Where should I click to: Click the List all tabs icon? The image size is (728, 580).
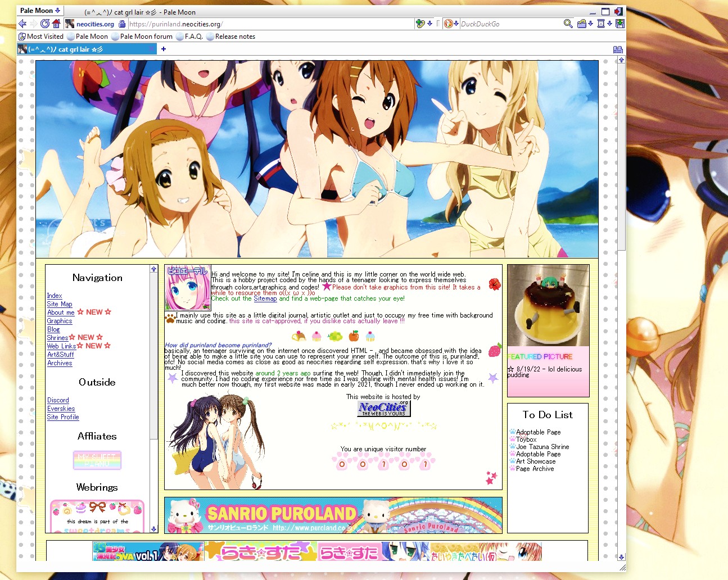[618, 49]
